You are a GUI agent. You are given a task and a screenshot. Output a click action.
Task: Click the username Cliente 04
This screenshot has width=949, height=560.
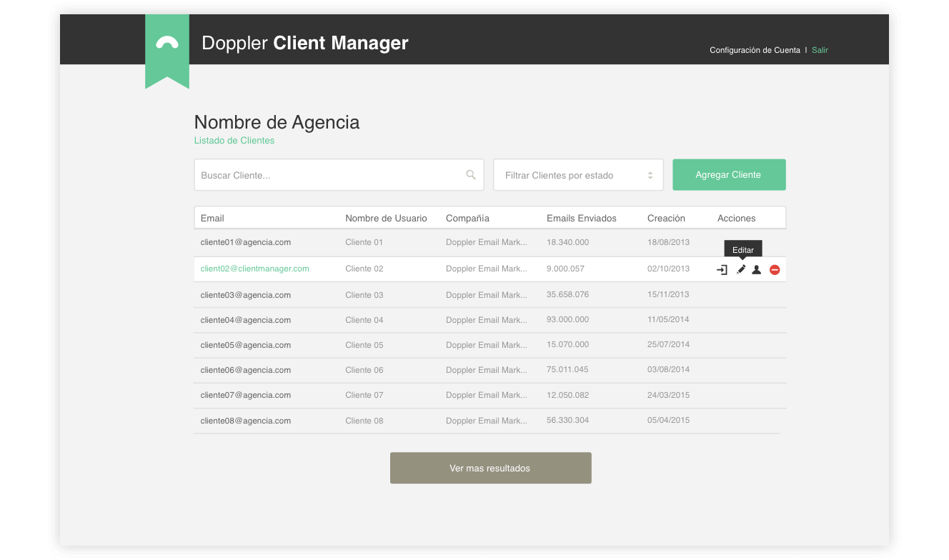364,320
